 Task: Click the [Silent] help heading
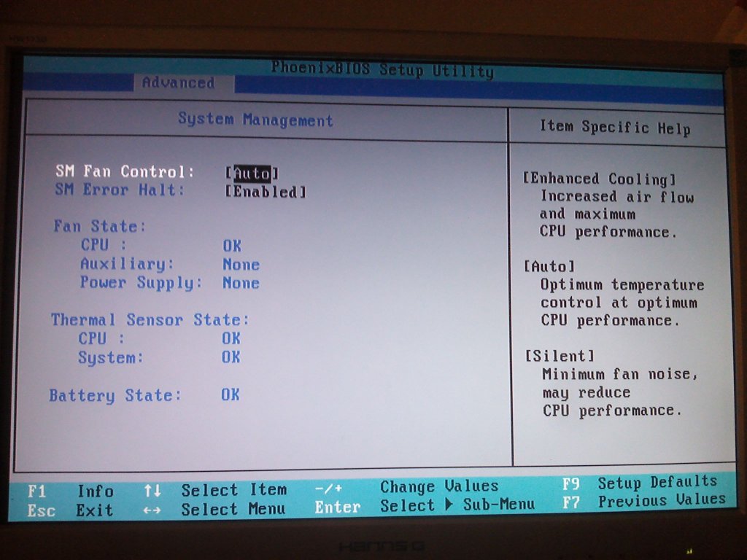(560, 356)
